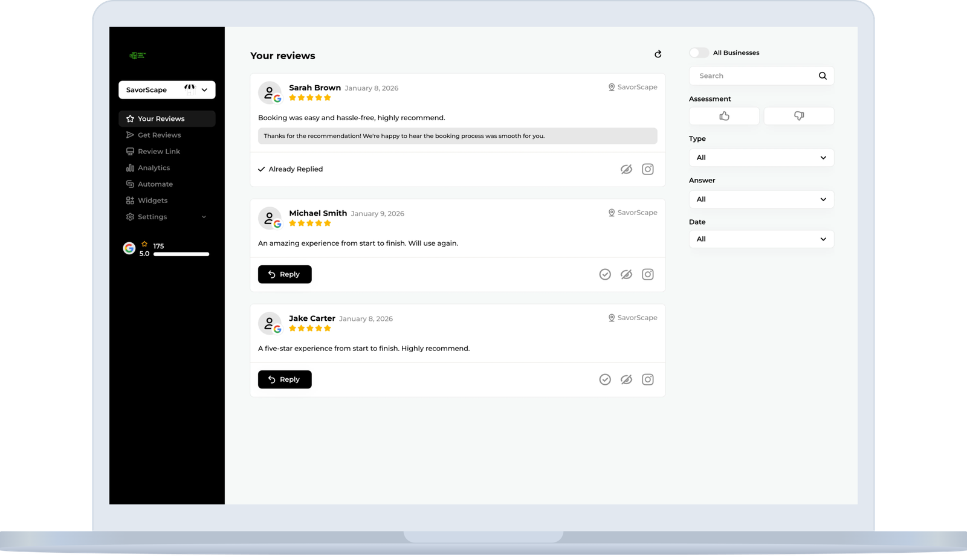Mark Michael Smith's review as replied
The image size is (967, 560).
tap(604, 274)
